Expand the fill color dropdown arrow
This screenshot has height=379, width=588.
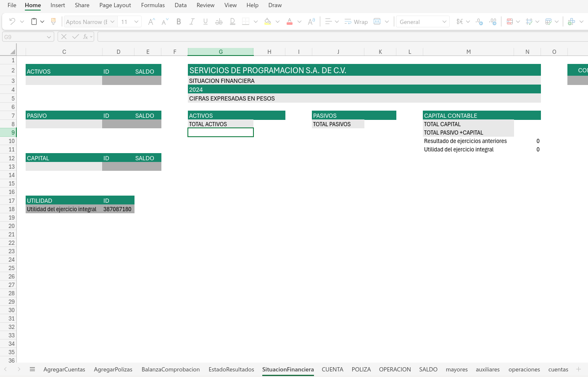coord(277,21)
